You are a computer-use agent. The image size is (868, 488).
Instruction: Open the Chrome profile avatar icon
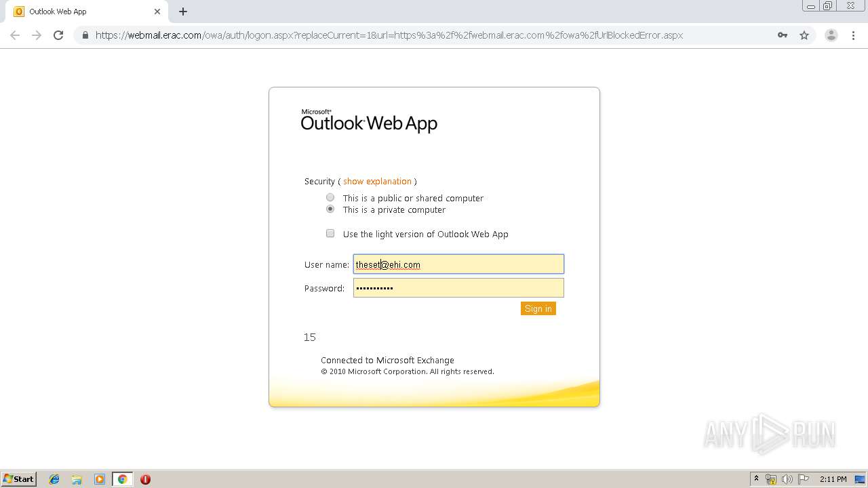click(831, 35)
